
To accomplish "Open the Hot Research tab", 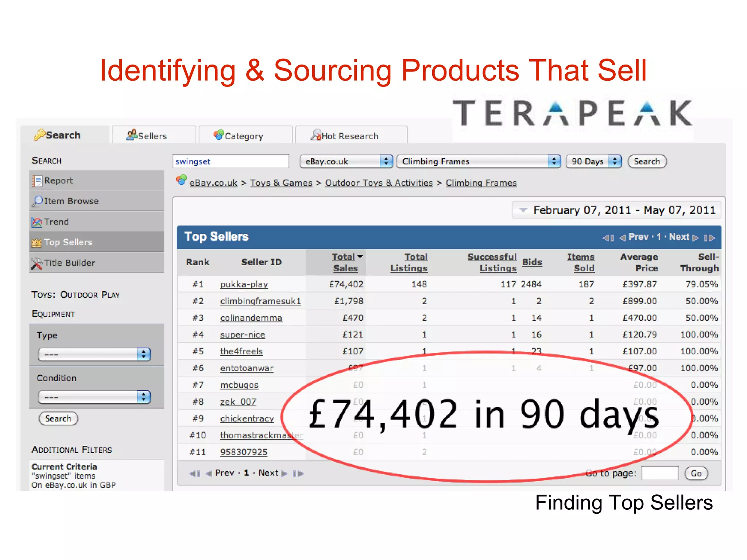I will pyautogui.click(x=351, y=135).
